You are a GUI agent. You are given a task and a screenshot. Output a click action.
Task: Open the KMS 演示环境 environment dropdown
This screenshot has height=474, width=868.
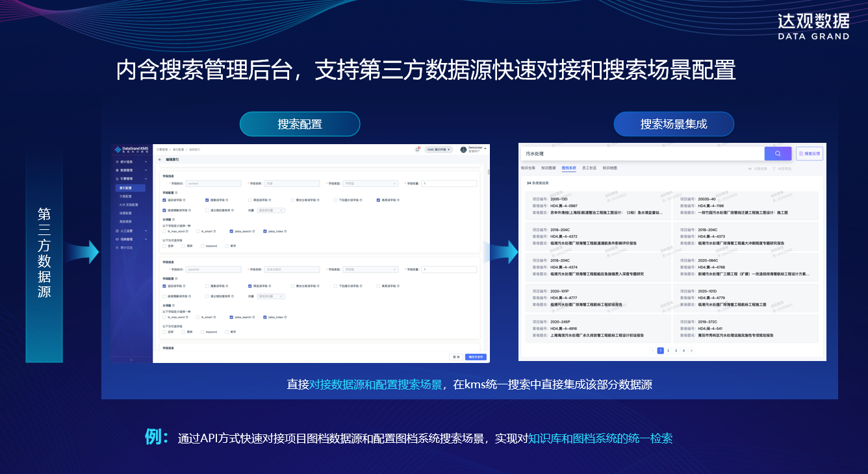click(439, 149)
